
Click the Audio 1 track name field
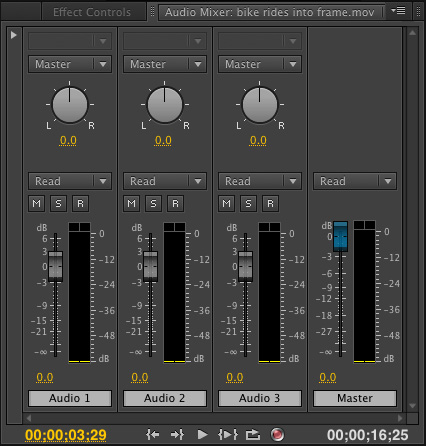(x=70, y=398)
